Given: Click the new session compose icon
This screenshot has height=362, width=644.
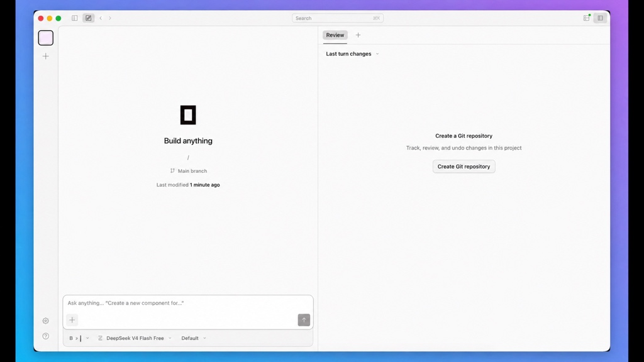Looking at the screenshot, I should (88, 18).
